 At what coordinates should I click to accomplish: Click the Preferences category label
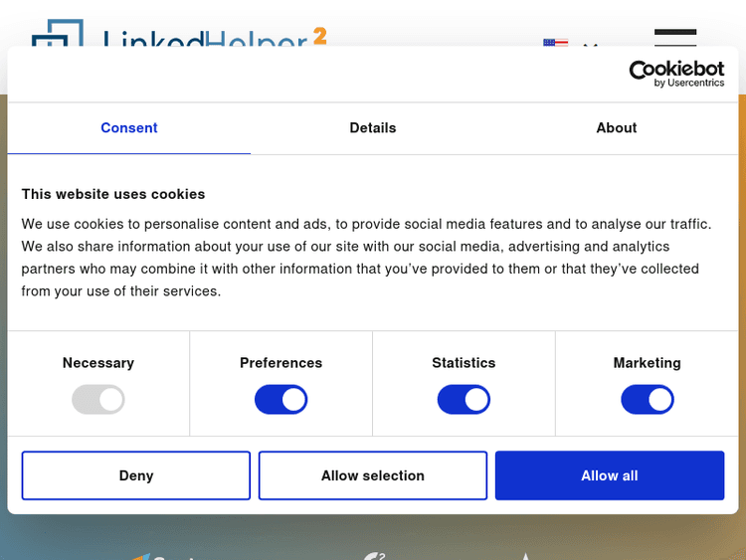point(281,363)
